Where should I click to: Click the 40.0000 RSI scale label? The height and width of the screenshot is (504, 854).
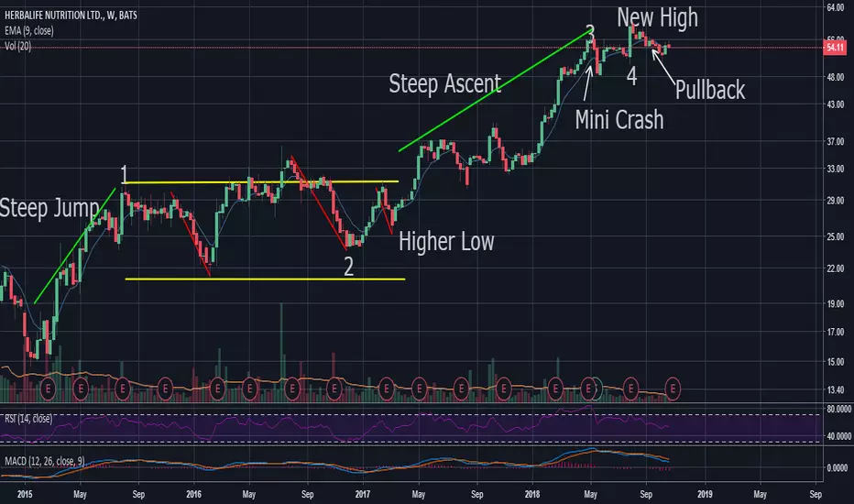click(838, 436)
